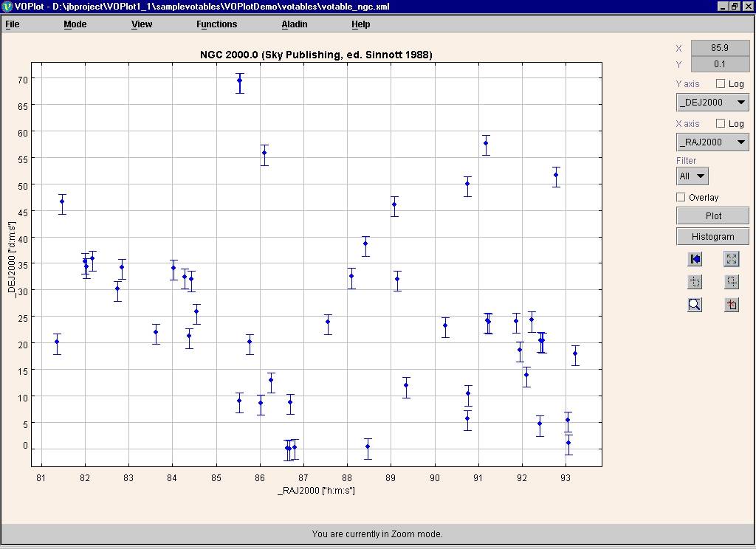Click the fit-to-full-view expand arrows icon

pyautogui.click(x=732, y=259)
